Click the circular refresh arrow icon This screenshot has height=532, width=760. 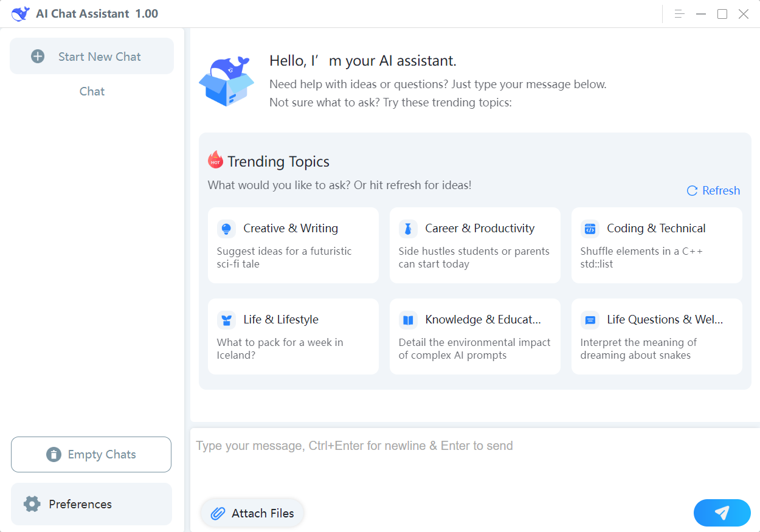click(x=691, y=190)
